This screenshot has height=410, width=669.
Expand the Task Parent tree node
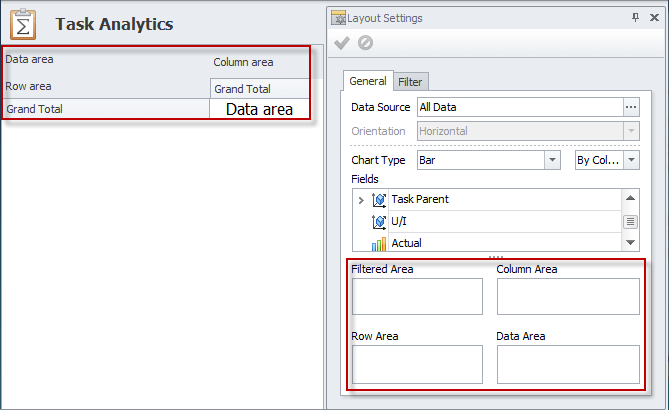pos(360,200)
